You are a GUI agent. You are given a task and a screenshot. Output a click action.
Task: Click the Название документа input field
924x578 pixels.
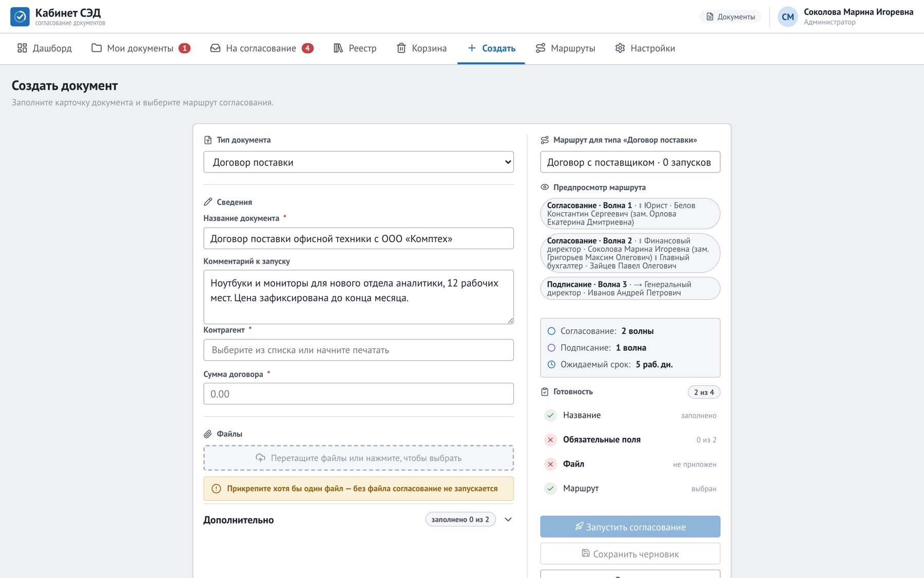tap(358, 238)
